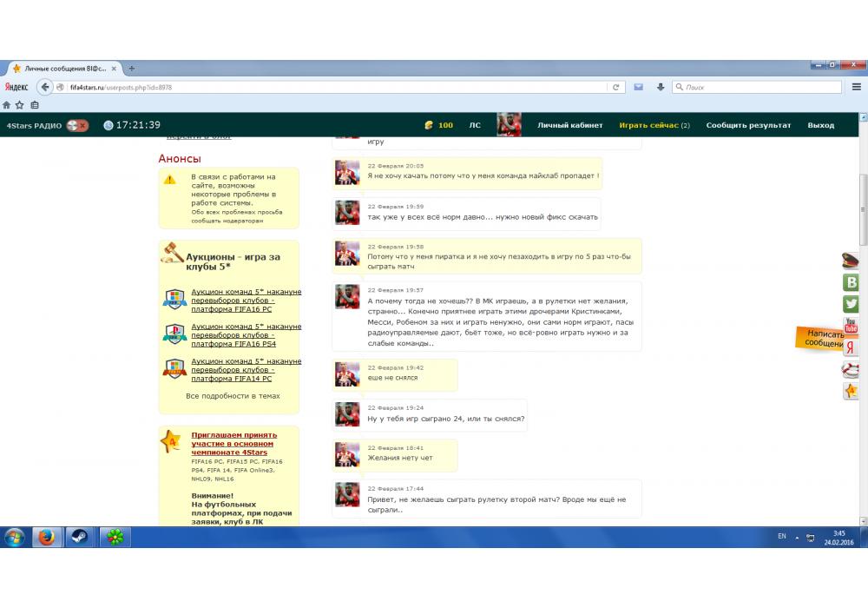Click the lifebuoy help icon
Viewport: 868px width, 608px height.
(x=851, y=369)
